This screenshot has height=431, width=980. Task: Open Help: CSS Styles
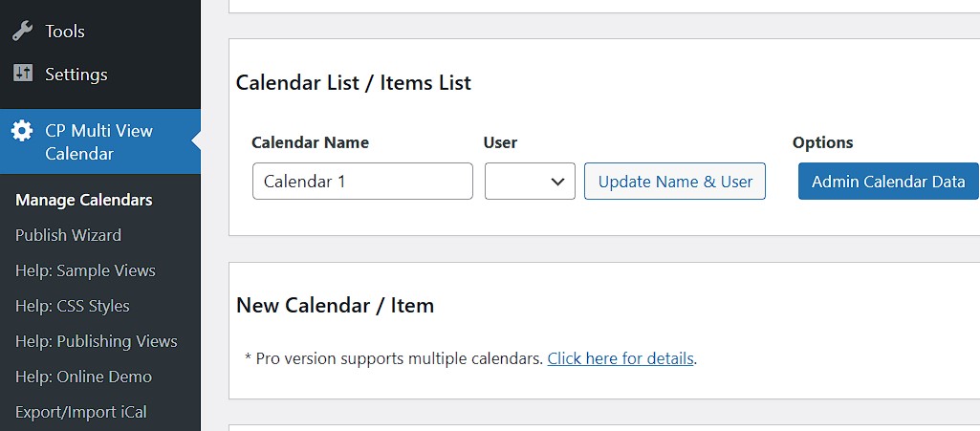(73, 306)
